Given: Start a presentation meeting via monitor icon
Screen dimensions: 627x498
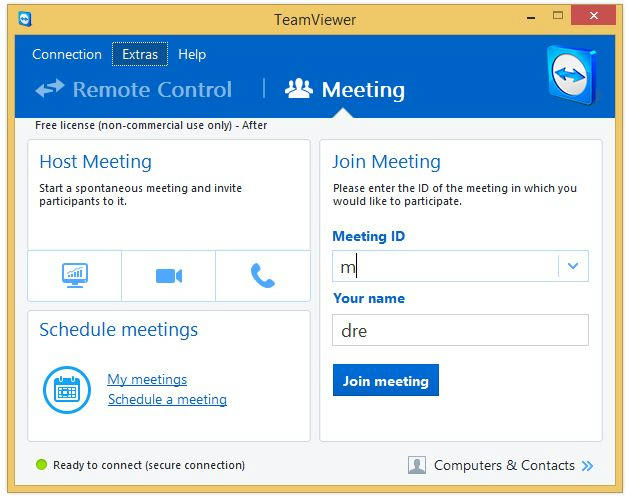Looking at the screenshot, I should (x=75, y=276).
